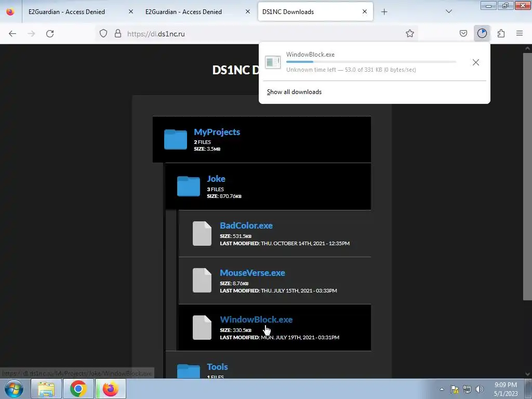The height and width of the screenshot is (399, 532).
Task: Open the extensions puzzle icon
Action: click(501, 34)
